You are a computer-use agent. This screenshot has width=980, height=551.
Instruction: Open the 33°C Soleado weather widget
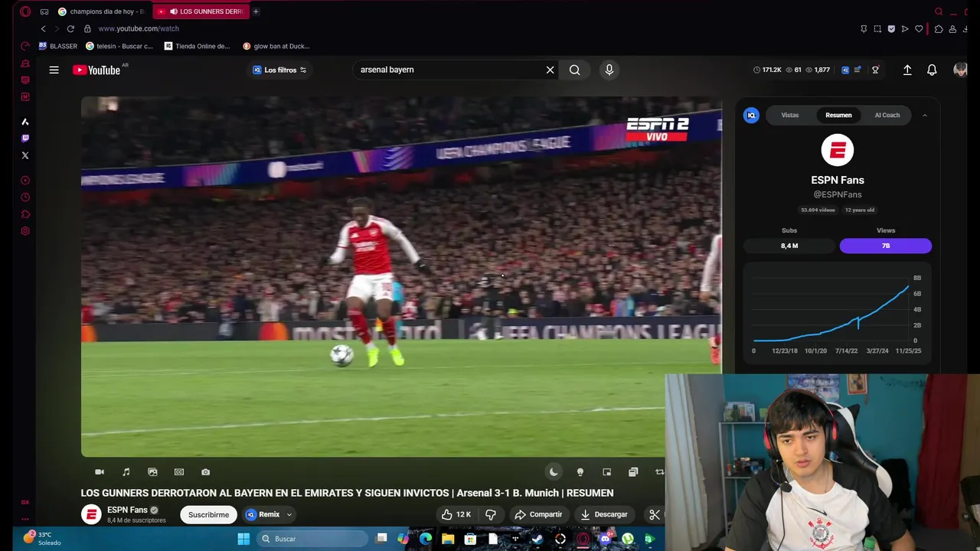coord(42,538)
